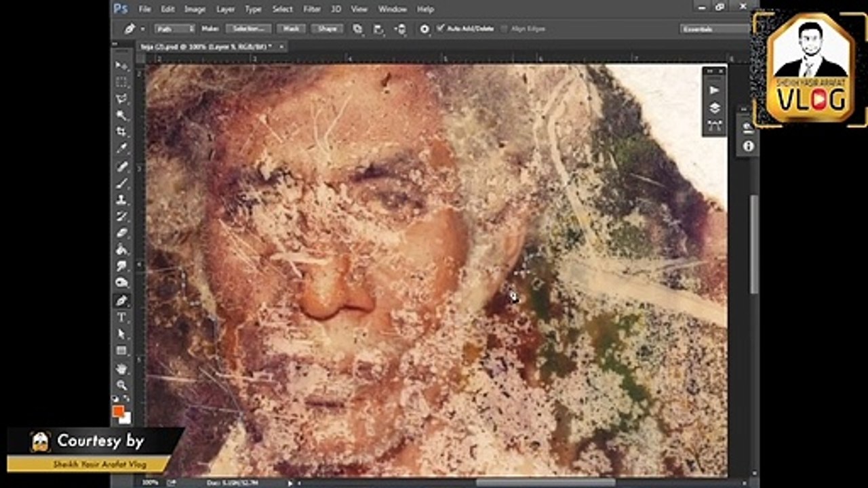Reset default foreground and background colors

click(115, 399)
